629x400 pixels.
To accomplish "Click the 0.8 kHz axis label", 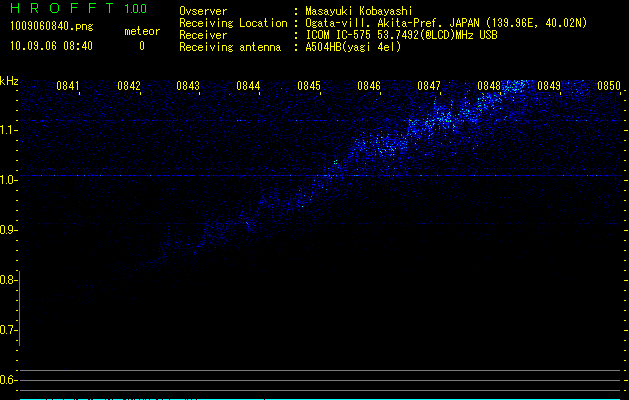I will [8, 280].
